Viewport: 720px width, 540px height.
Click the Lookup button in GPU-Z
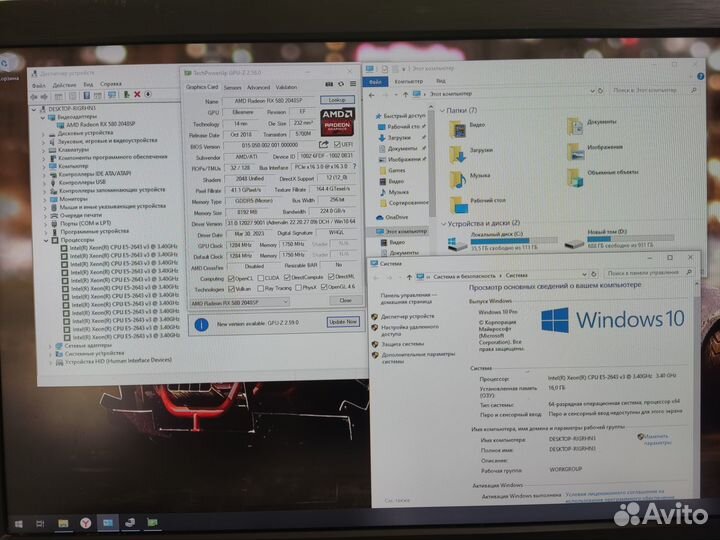pyautogui.click(x=336, y=101)
